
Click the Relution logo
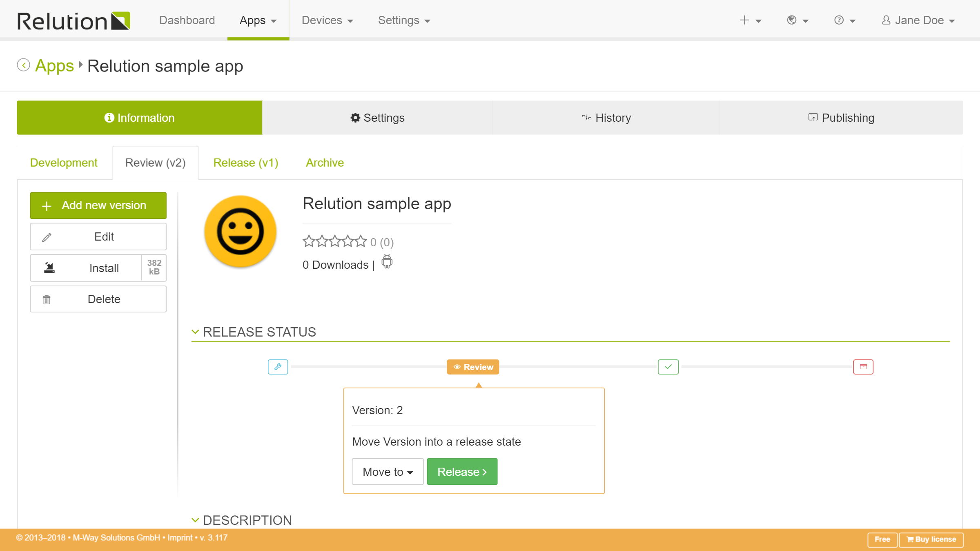click(x=73, y=21)
